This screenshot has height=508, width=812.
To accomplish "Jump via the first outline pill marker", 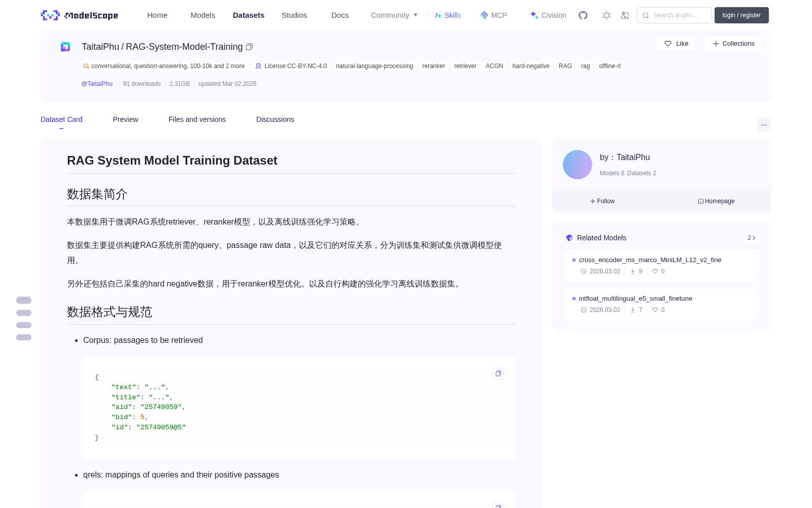I will tap(24, 300).
